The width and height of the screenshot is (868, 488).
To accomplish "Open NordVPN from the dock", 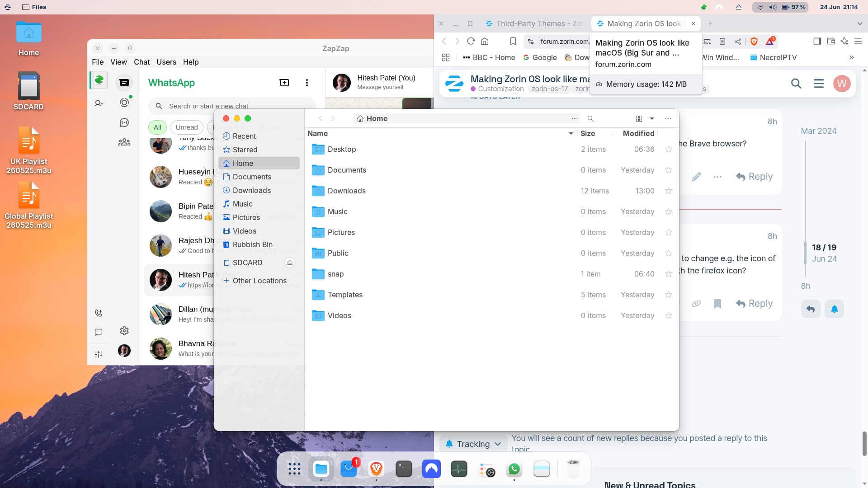I will click(x=431, y=469).
